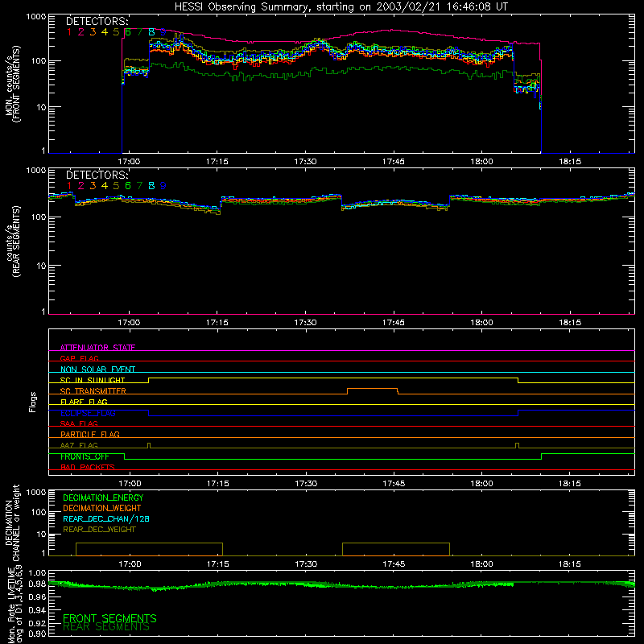Click the REAR SEGMENTS livetime legend label
Screen dimensions: 644x644
pyautogui.click(x=106, y=627)
